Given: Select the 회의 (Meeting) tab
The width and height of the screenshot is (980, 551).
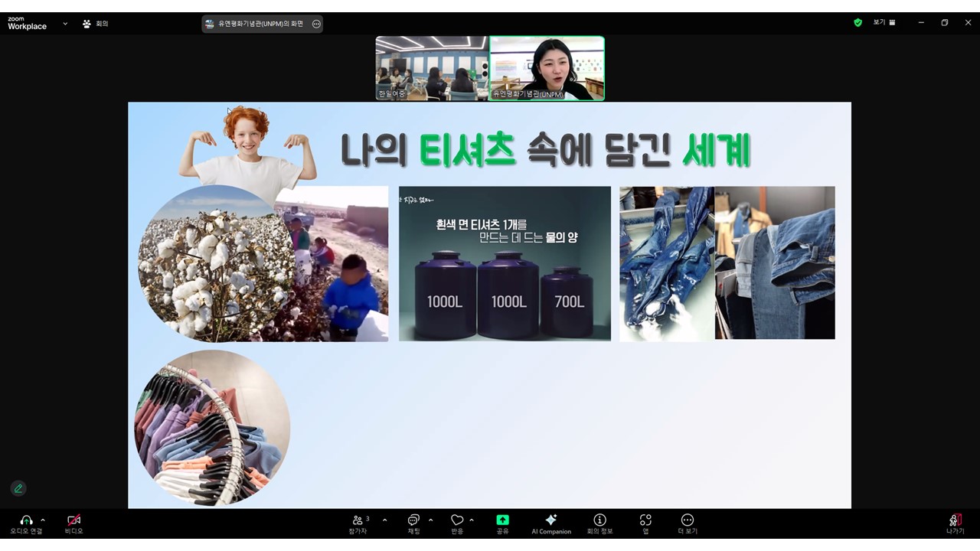Looking at the screenshot, I should tap(96, 24).
